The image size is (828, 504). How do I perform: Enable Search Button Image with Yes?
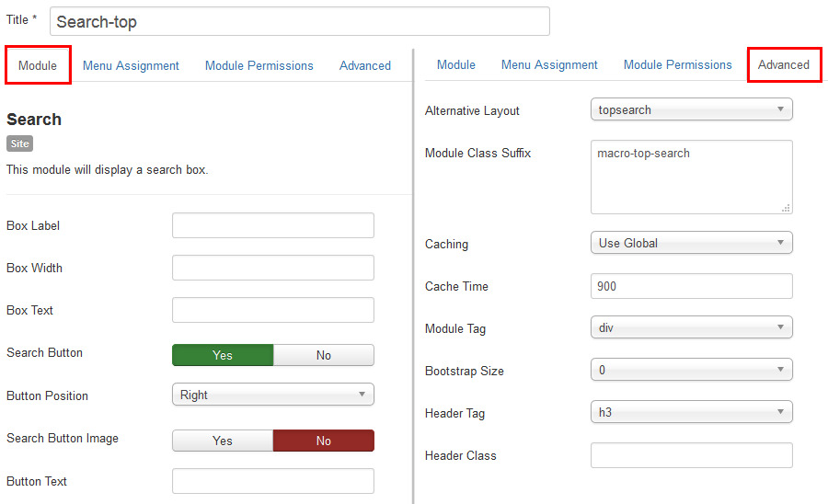tap(223, 441)
